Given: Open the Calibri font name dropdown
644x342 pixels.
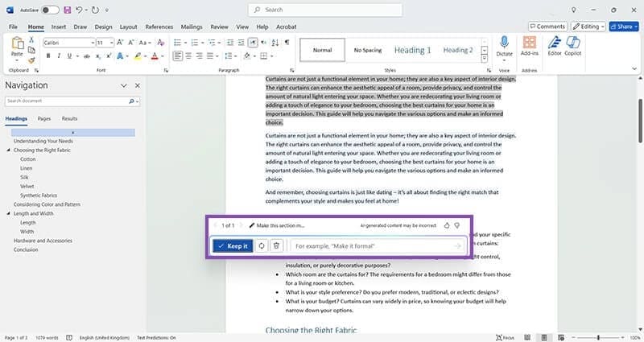Looking at the screenshot, I should [88, 42].
